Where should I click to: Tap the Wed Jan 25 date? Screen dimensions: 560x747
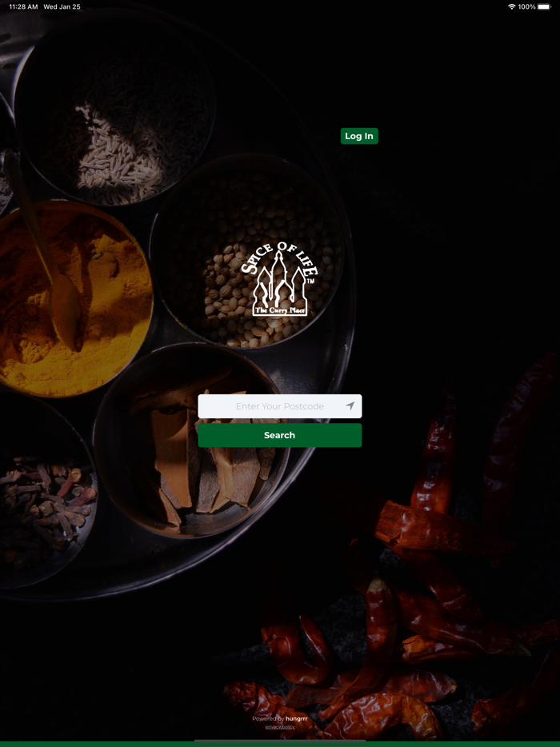coord(62,6)
